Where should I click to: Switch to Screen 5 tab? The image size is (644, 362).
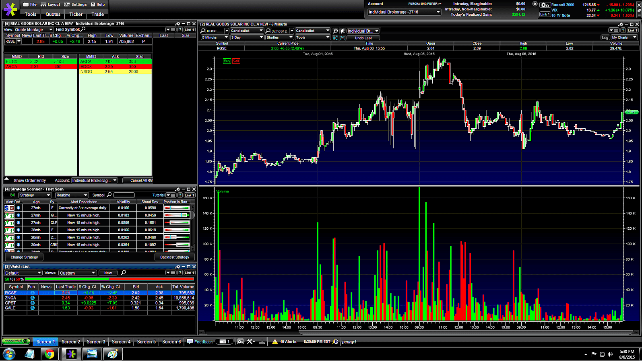click(146, 342)
